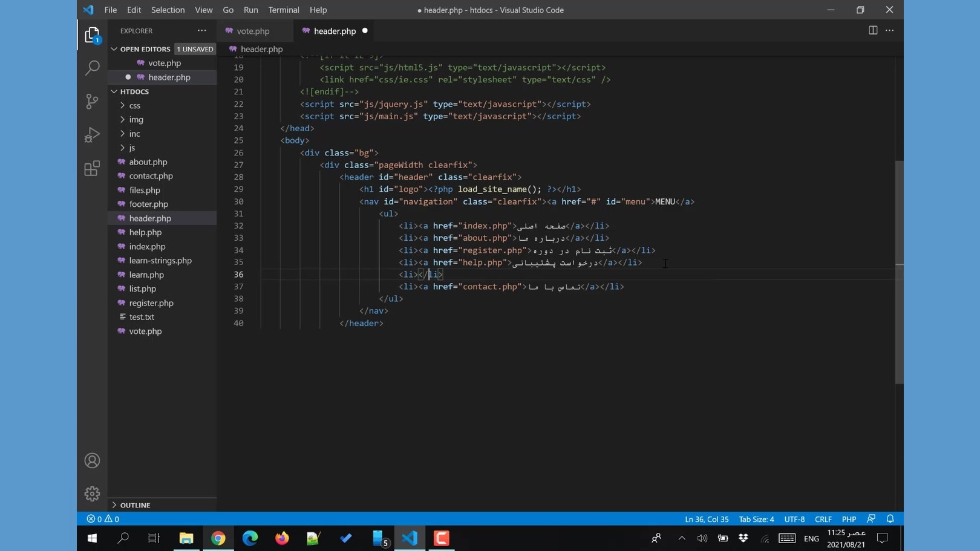This screenshot has width=980, height=551.
Task: Open the Explorer view in activity bar
Action: coord(92,36)
